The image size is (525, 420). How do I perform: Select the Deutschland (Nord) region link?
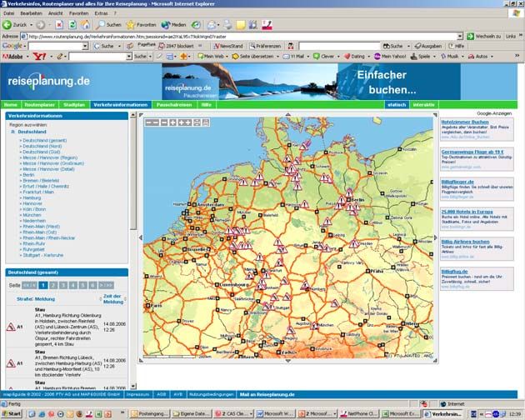(42, 147)
